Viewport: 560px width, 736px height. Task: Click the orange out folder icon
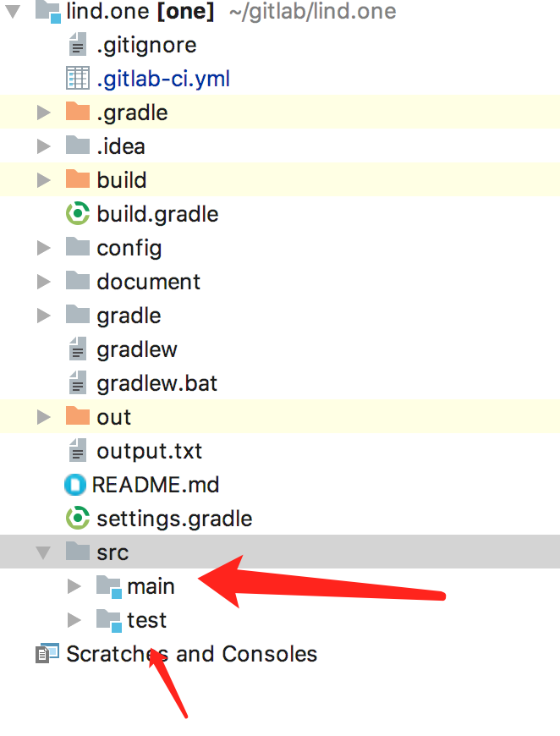[x=77, y=416]
